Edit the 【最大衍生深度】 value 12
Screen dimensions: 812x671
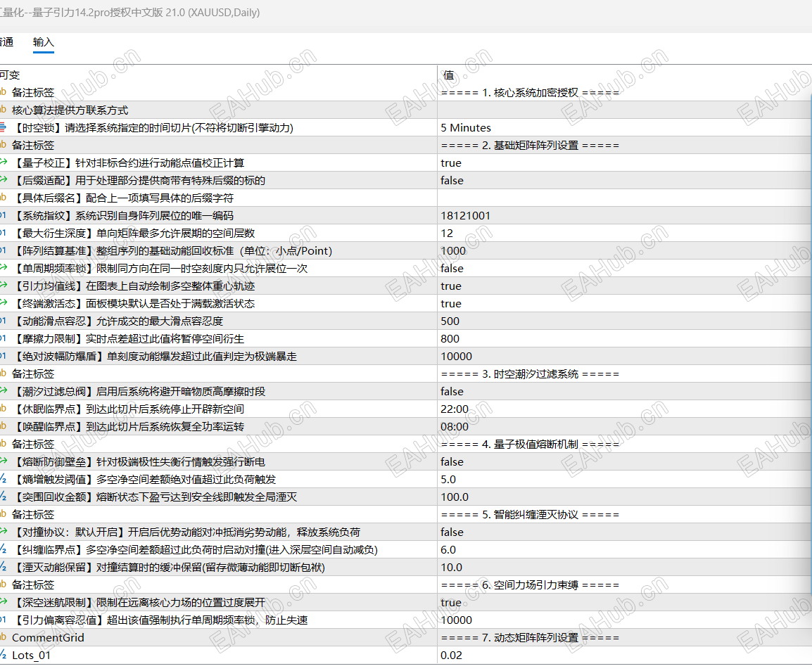coord(446,234)
